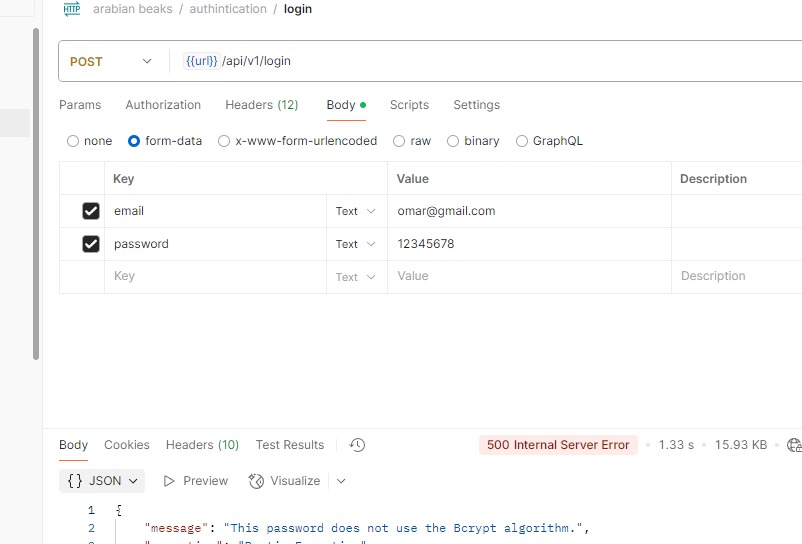
Task: Open the POST method dropdown
Action: pyautogui.click(x=110, y=61)
